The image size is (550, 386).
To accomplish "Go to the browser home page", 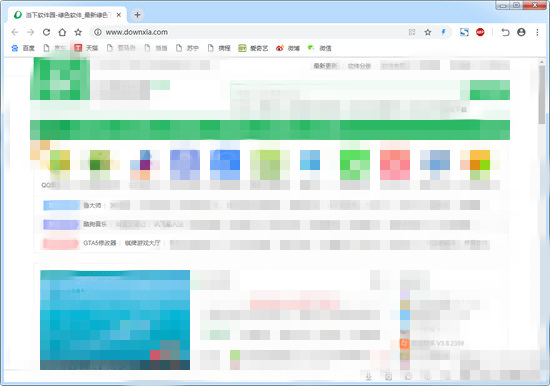I will [62, 32].
